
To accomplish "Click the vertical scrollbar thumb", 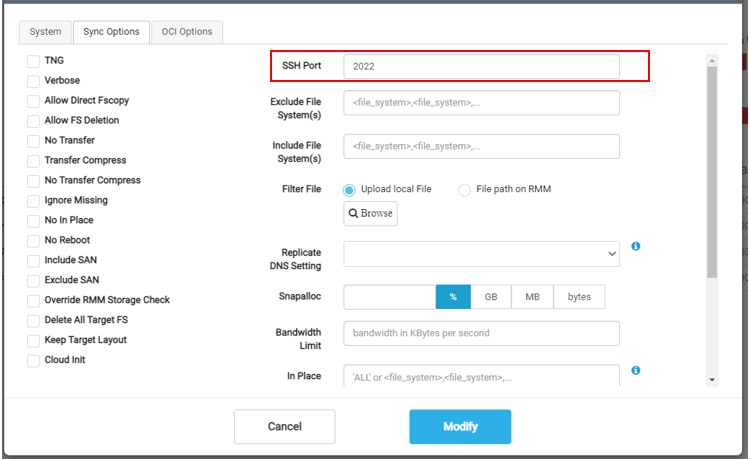I will [x=712, y=172].
